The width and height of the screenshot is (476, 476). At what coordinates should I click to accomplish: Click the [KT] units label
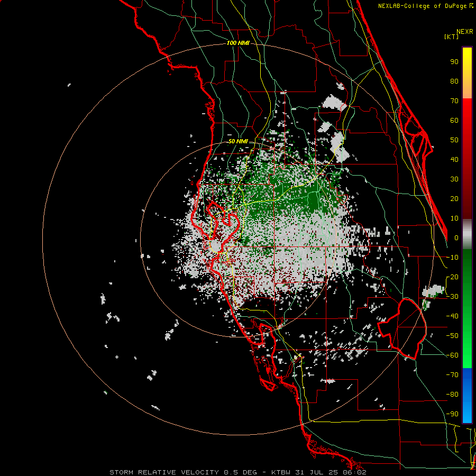(x=452, y=36)
